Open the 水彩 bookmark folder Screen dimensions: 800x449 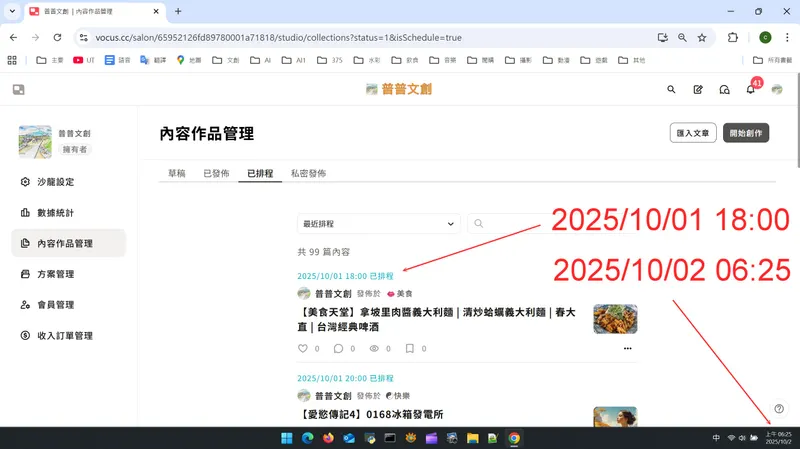pyautogui.click(x=367, y=60)
